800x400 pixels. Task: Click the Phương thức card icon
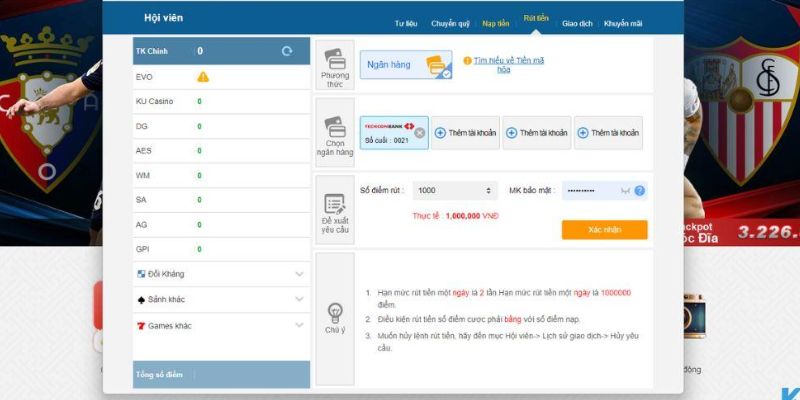pos(335,60)
